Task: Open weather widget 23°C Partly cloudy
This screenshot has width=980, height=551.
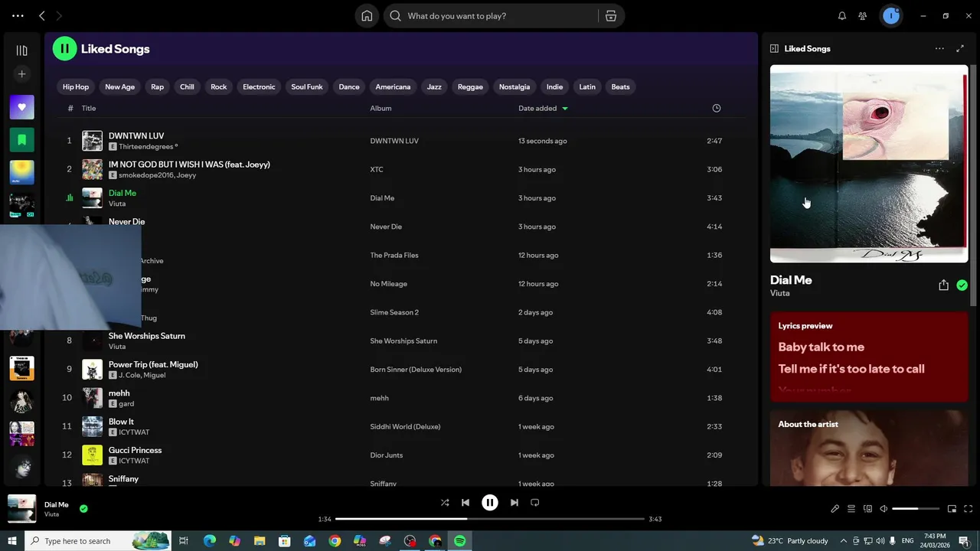Action: point(790,541)
